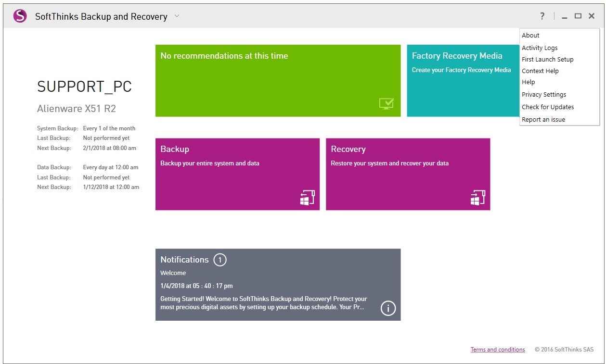The image size is (606, 364).
Task: Click the SUPPORT_PC computer name
Action: click(84, 87)
